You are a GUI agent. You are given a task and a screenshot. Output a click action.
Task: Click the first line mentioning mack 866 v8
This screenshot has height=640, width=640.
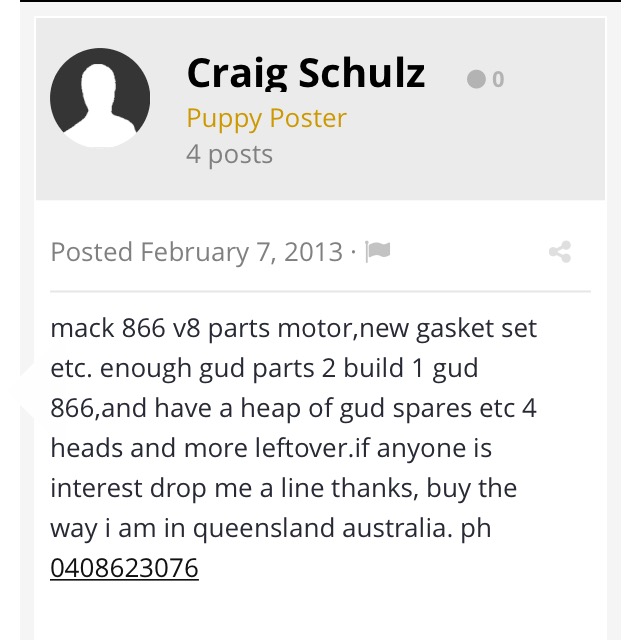293,328
